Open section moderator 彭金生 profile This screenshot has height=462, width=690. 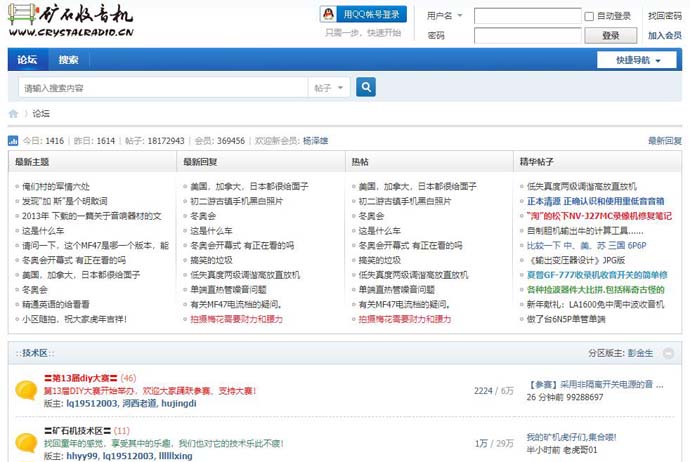click(x=640, y=353)
